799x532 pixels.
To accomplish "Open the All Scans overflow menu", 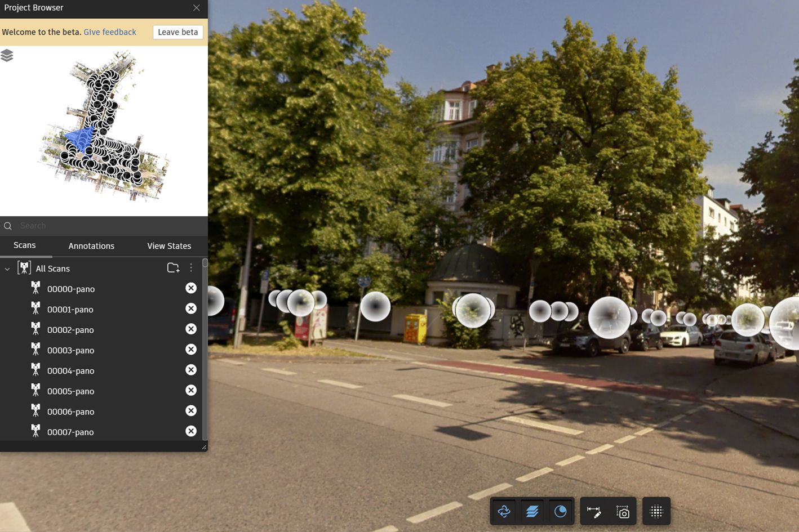I will 191,268.
